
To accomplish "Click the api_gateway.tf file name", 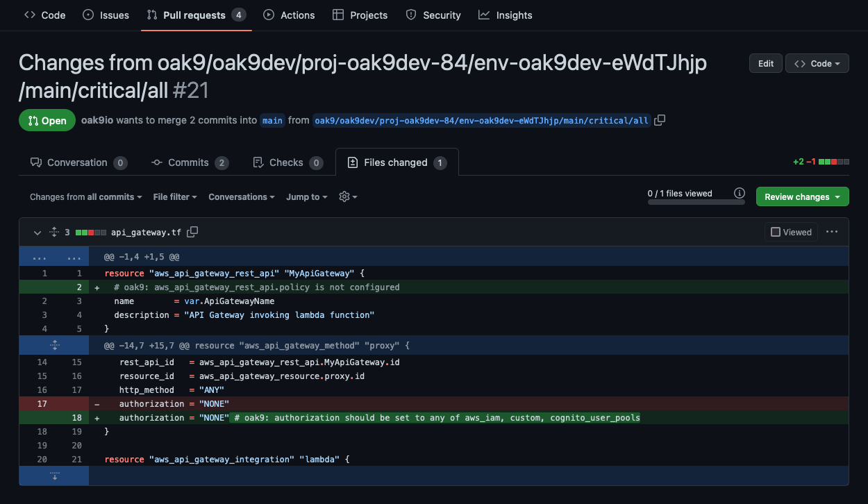I will (x=146, y=233).
